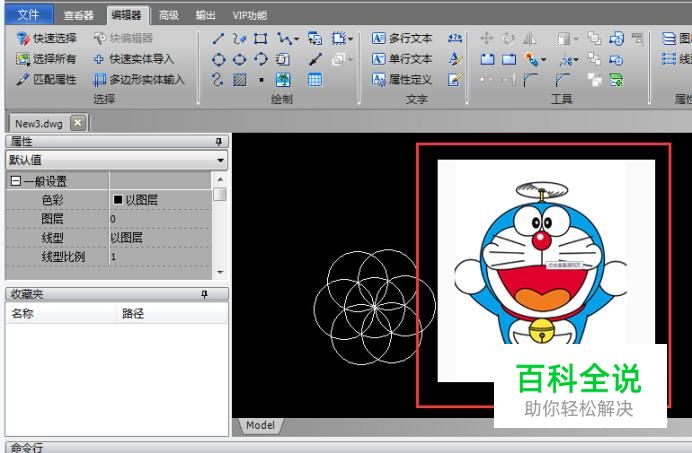Switch to the 输出 ribbon tab
Viewport: 692px width, 453px height.
click(206, 15)
